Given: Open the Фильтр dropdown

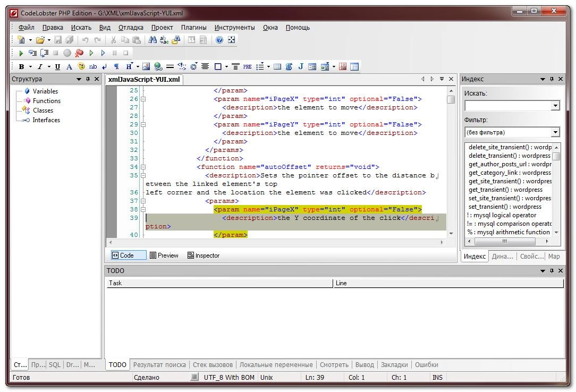Looking at the screenshot, I should (x=555, y=132).
